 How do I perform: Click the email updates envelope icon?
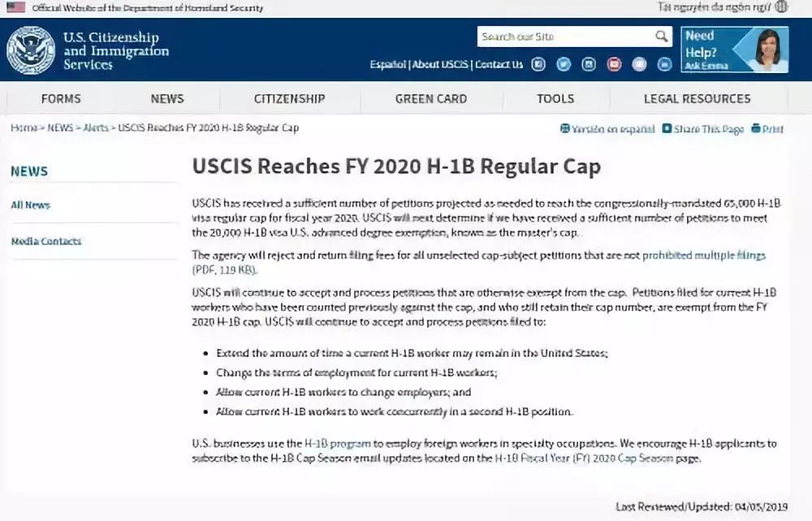[639, 64]
